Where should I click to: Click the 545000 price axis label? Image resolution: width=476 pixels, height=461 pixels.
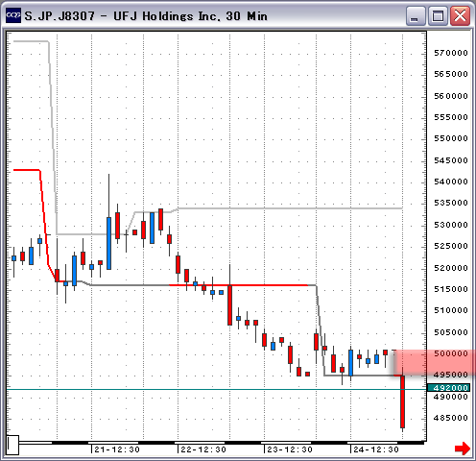[451, 160]
